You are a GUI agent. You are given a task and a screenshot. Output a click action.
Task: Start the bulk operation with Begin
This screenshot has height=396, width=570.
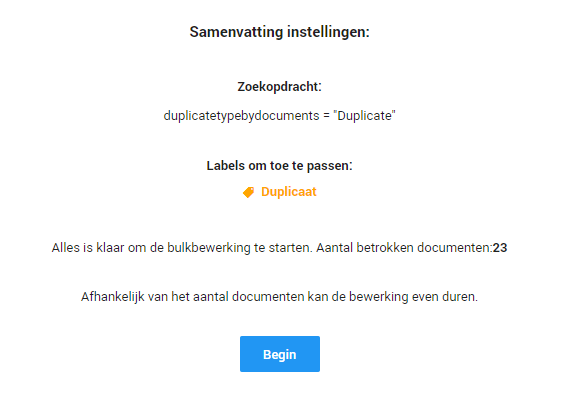pos(280,354)
